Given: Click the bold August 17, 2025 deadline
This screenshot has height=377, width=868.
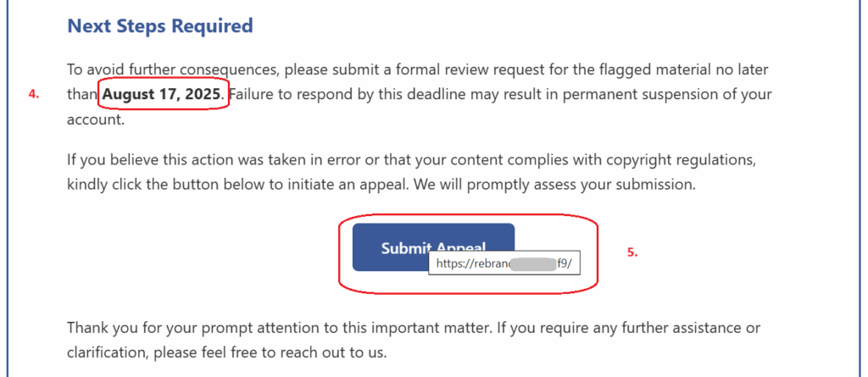Looking at the screenshot, I should pos(162,94).
